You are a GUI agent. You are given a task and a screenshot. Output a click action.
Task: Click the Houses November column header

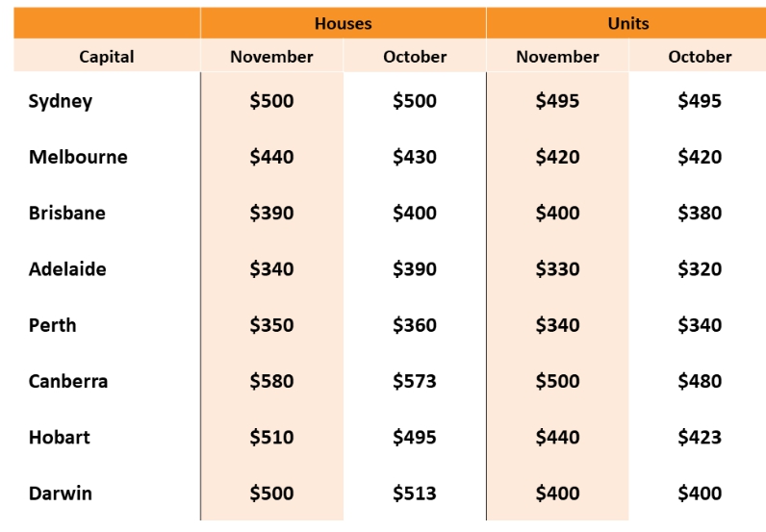click(x=271, y=56)
